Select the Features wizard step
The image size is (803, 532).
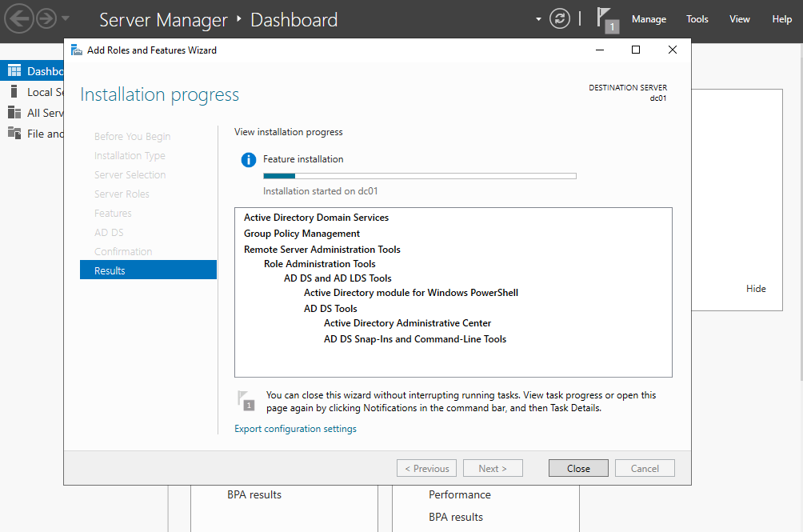[x=113, y=213]
